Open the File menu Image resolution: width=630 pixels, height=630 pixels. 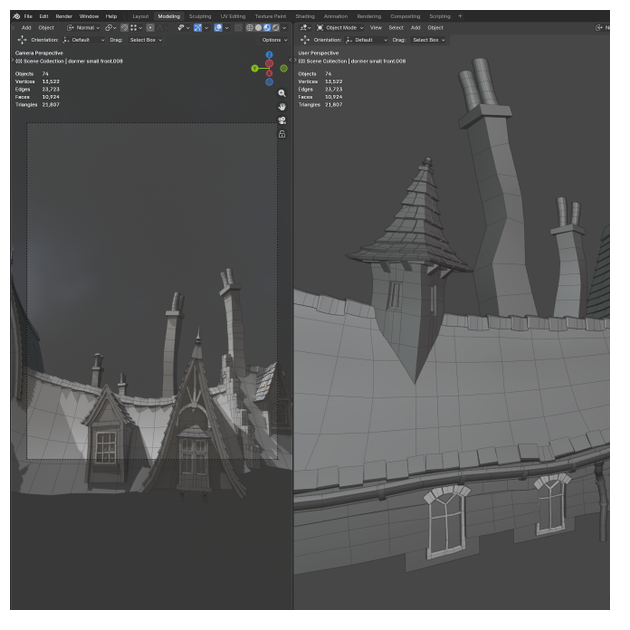point(28,16)
